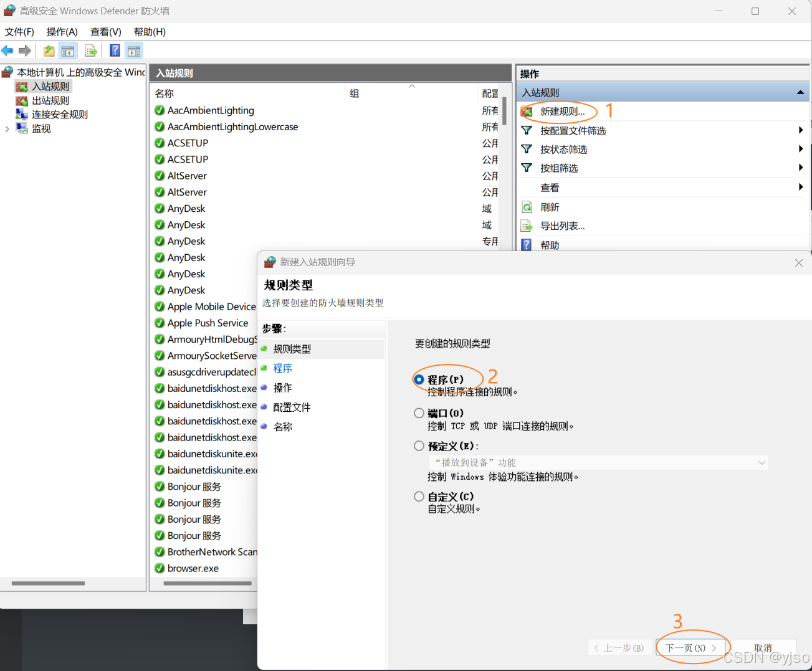Close the 新建入站规则向导 dialog
Viewport: 812px width, 671px height.
[798, 263]
